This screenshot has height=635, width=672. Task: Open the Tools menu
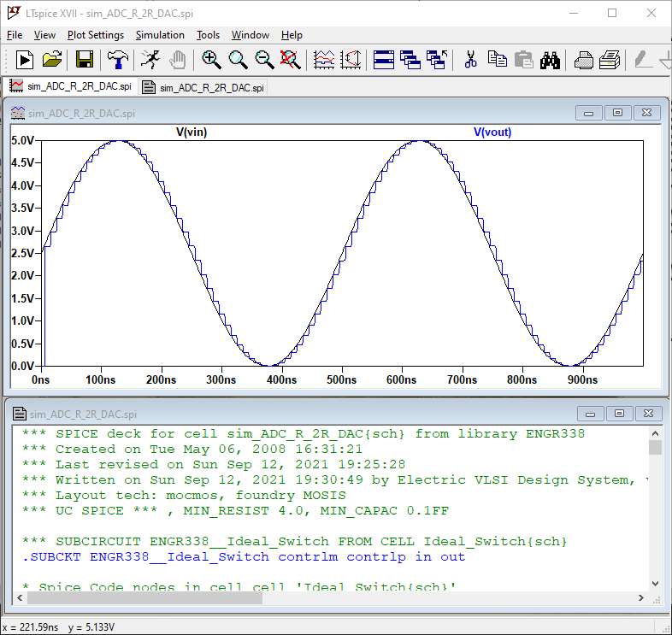[208, 35]
